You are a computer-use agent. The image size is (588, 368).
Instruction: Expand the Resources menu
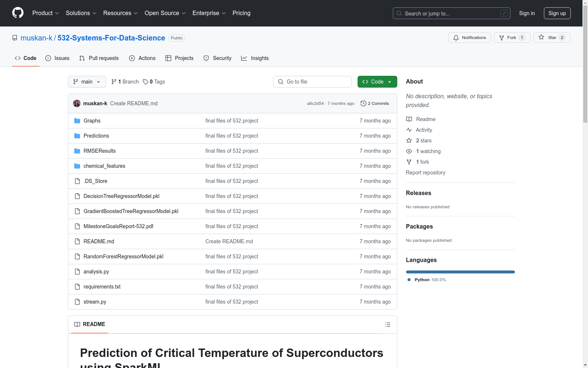click(x=121, y=13)
